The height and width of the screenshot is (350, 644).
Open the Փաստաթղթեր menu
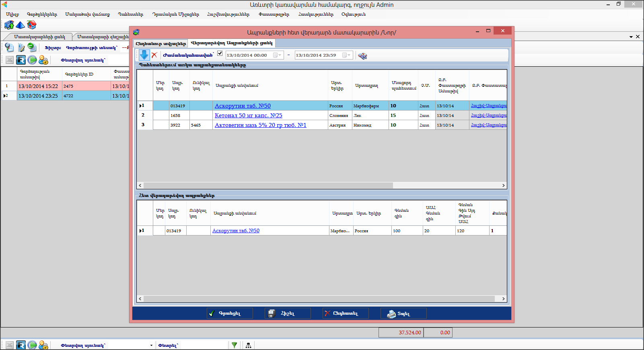click(x=274, y=14)
